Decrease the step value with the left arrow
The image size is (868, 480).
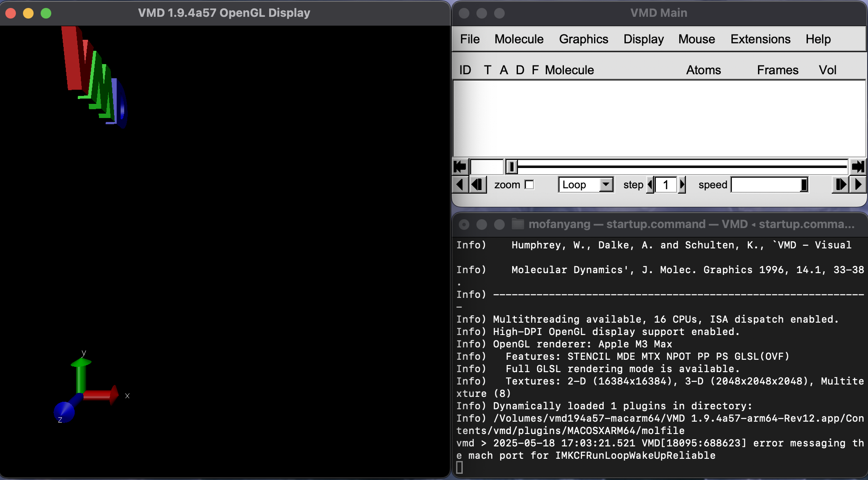click(651, 185)
